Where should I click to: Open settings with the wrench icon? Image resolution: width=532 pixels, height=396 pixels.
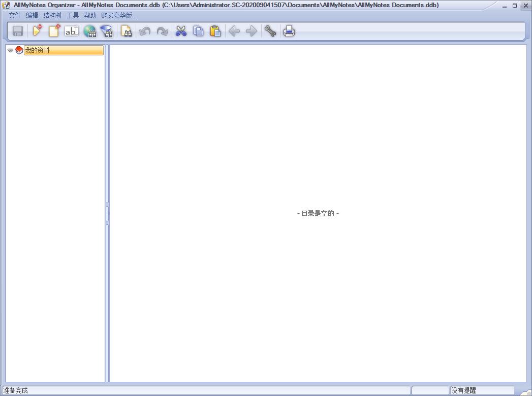pos(270,31)
